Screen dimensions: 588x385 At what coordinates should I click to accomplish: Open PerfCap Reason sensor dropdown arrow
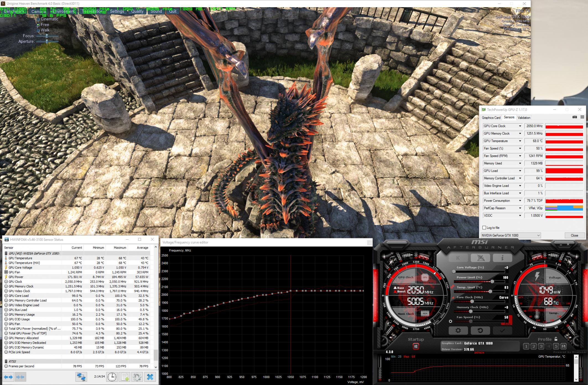(520, 208)
